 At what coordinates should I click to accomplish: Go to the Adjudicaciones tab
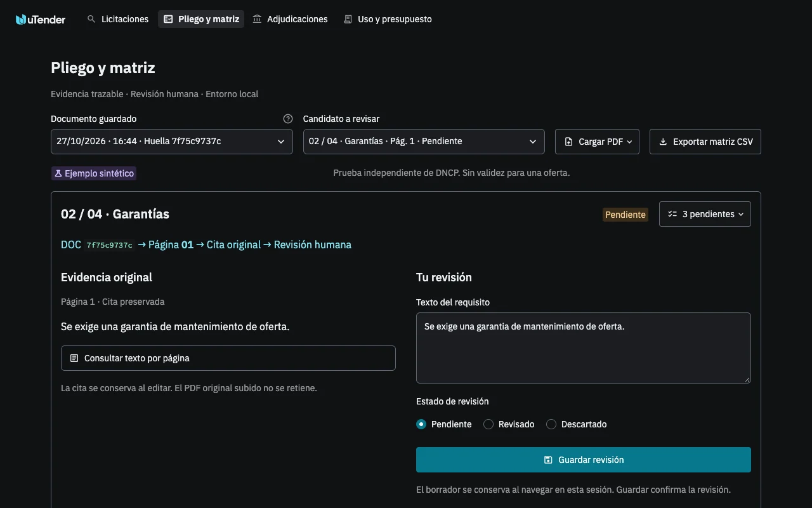(x=290, y=19)
